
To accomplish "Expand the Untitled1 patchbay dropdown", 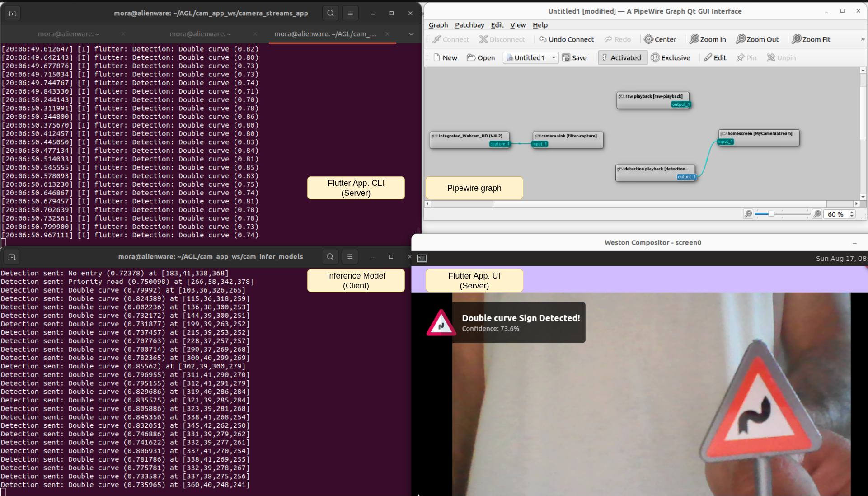I will click(x=554, y=57).
